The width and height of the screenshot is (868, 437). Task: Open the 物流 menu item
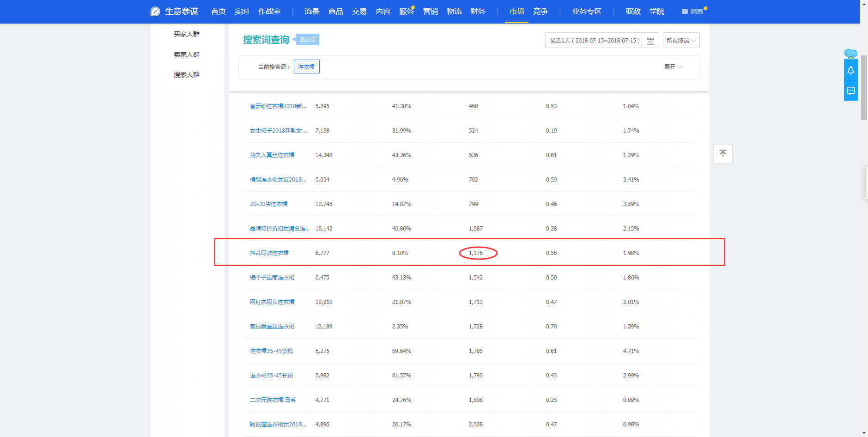point(454,12)
